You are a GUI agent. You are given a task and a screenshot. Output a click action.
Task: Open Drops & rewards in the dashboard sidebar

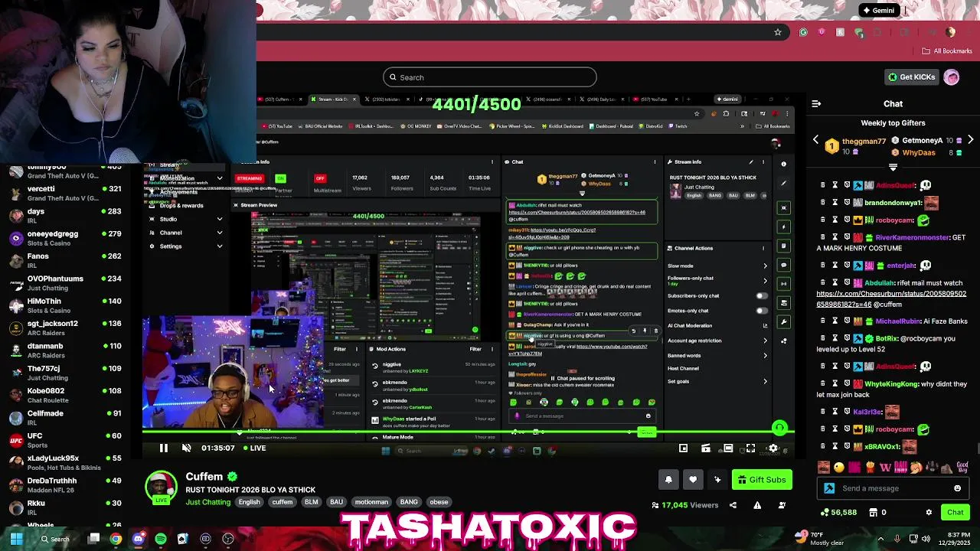click(181, 206)
